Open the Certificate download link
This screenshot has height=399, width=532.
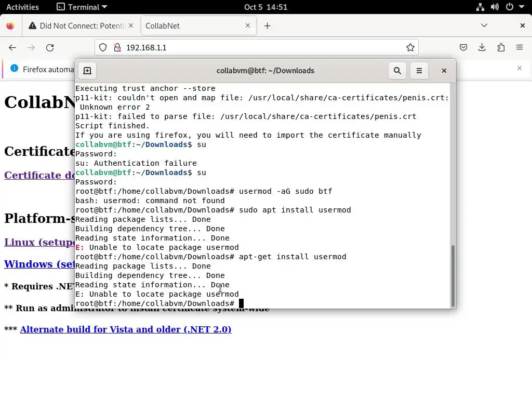[x=39, y=175]
